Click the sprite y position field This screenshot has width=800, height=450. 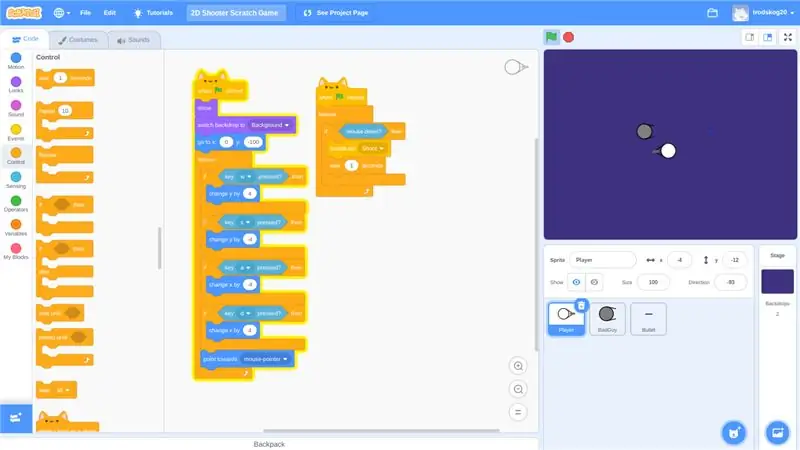(x=734, y=260)
